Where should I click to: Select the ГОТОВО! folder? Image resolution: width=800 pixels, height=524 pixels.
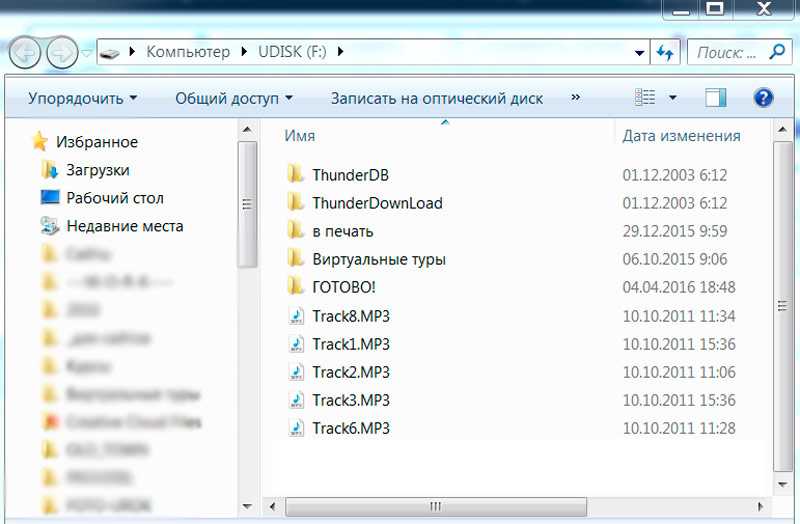click(x=344, y=287)
